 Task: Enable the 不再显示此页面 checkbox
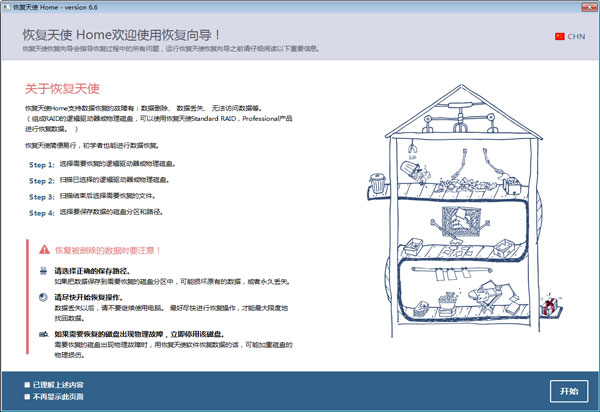28,397
